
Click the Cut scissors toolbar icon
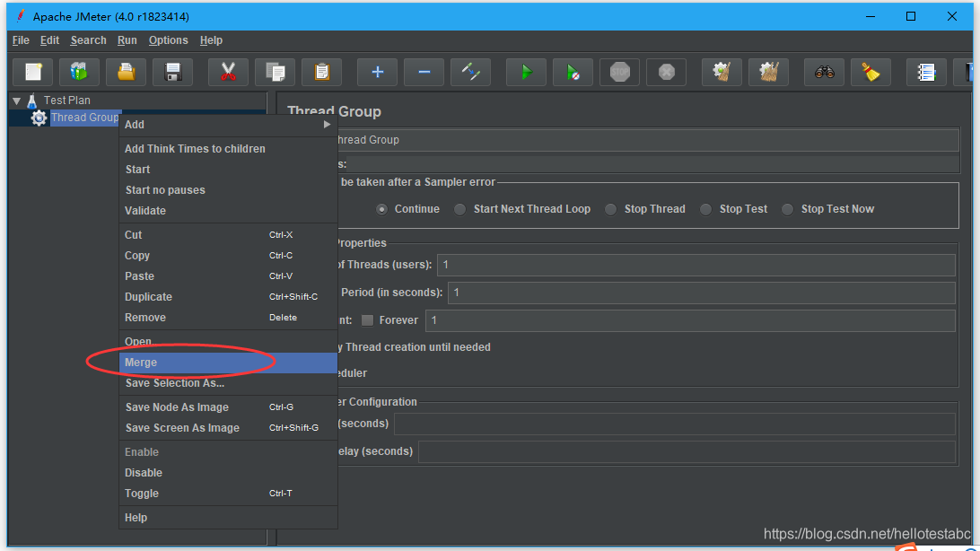point(228,73)
